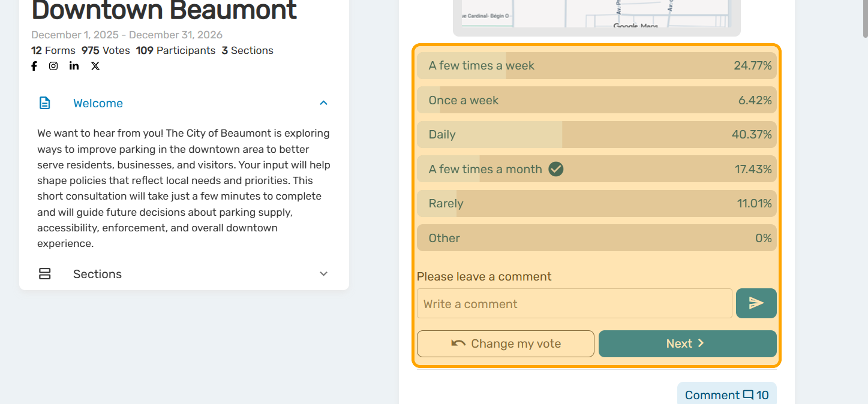The width and height of the screenshot is (868, 404).
Task: Click the "Other" 0% result bar
Action: pos(596,238)
